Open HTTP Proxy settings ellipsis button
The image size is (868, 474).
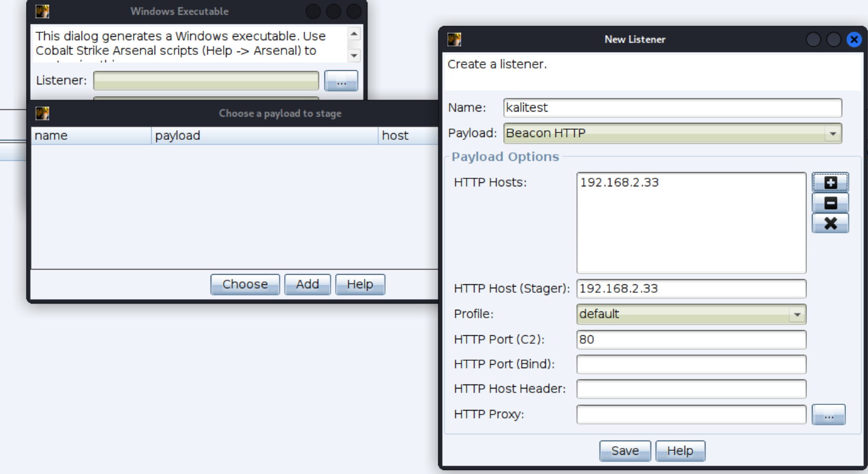[828, 415]
